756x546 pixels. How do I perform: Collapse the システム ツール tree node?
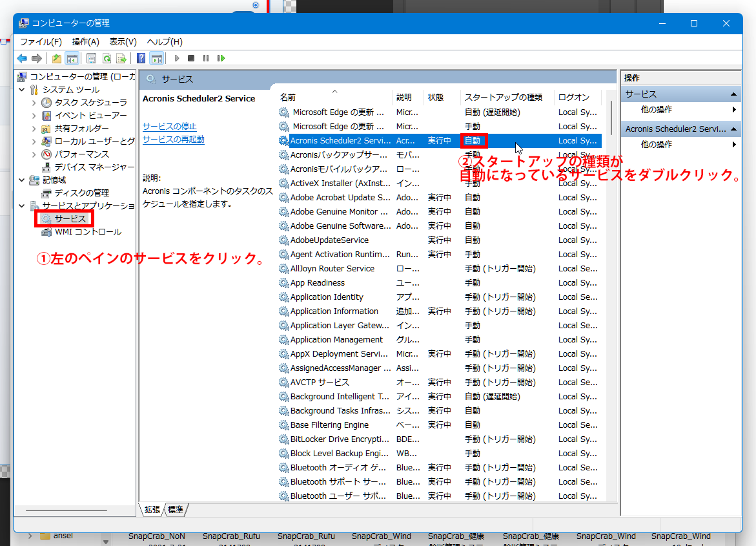click(x=22, y=90)
